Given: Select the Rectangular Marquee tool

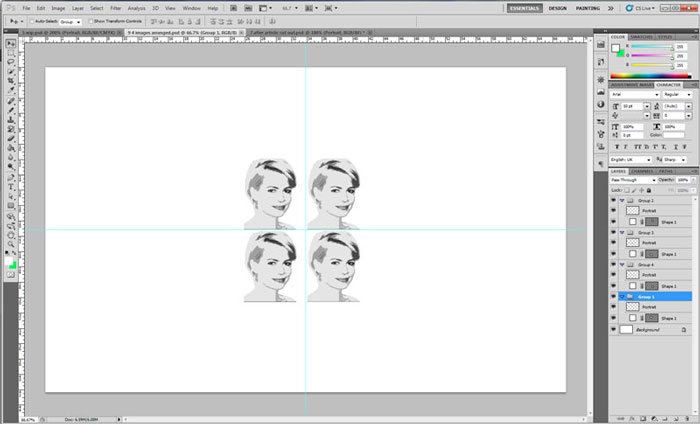Looking at the screenshot, I should point(11,53).
